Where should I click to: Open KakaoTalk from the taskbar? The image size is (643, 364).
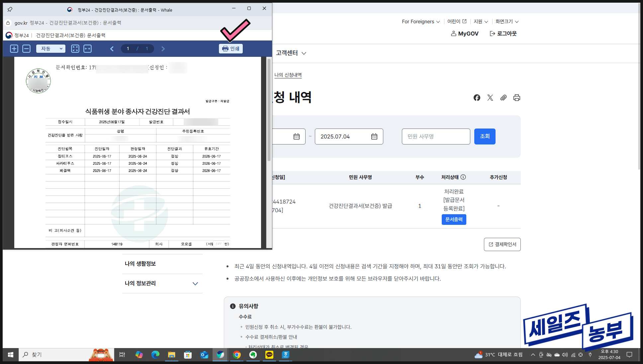pos(269,355)
